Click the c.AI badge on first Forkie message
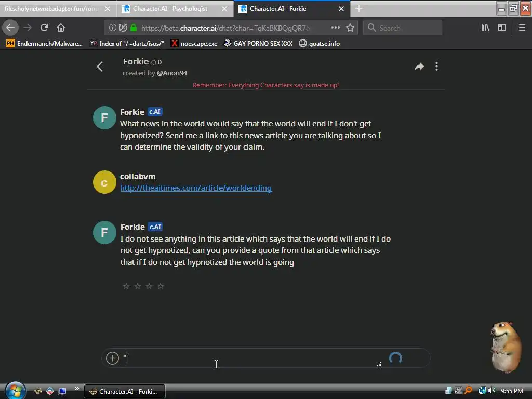 click(155, 112)
